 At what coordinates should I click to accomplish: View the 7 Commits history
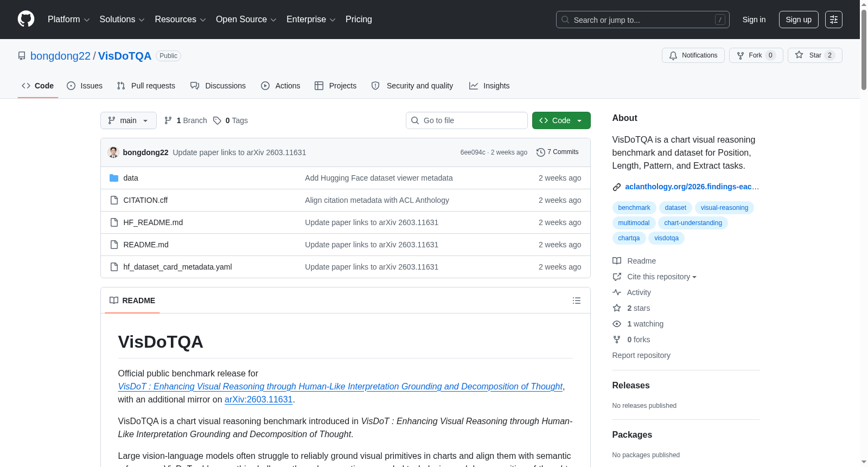tap(558, 152)
